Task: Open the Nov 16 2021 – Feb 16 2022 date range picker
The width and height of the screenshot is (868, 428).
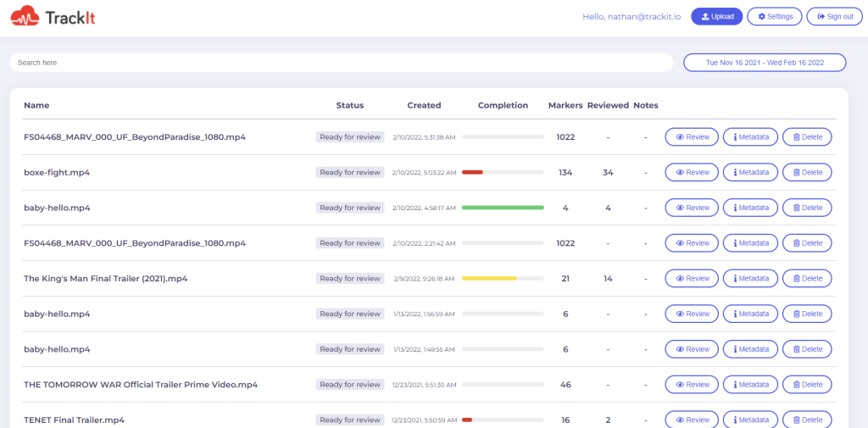Action: tap(765, 63)
